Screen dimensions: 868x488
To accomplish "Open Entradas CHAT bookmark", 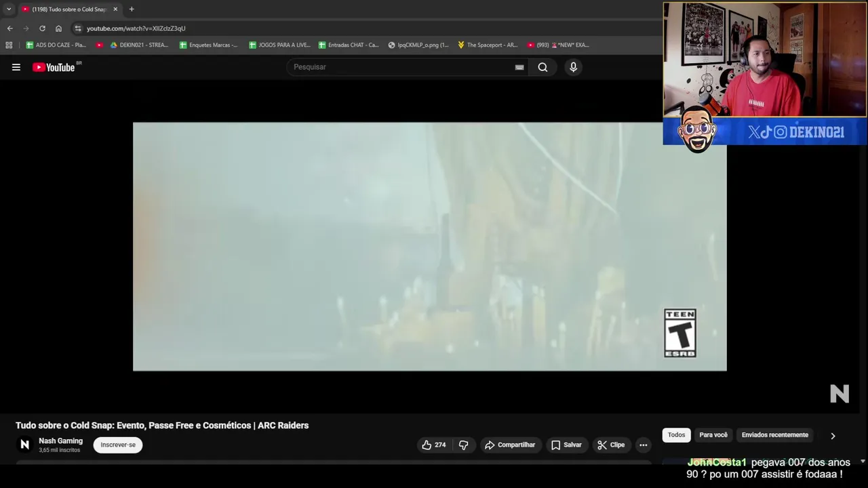I will 349,45.
